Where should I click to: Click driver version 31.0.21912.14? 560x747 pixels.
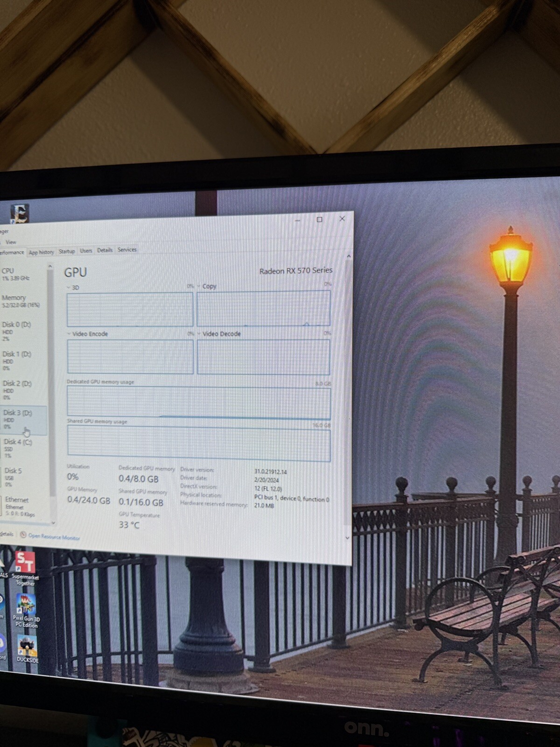(x=271, y=472)
